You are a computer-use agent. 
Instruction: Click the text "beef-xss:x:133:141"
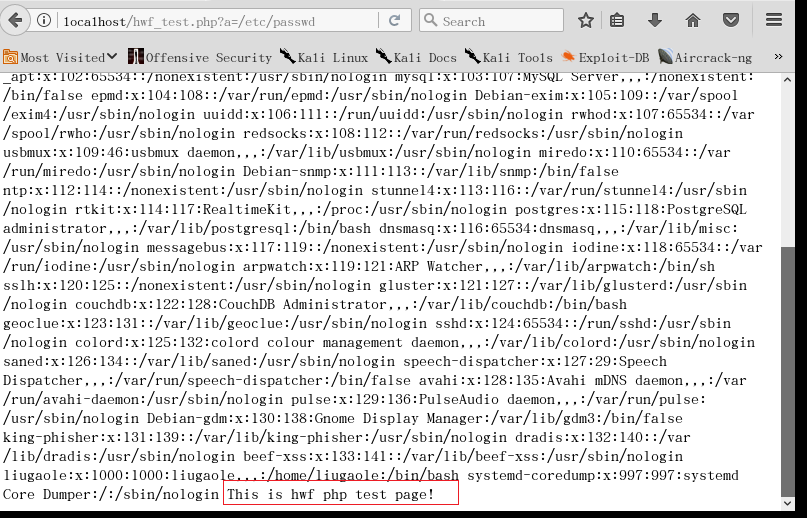(x=315, y=456)
